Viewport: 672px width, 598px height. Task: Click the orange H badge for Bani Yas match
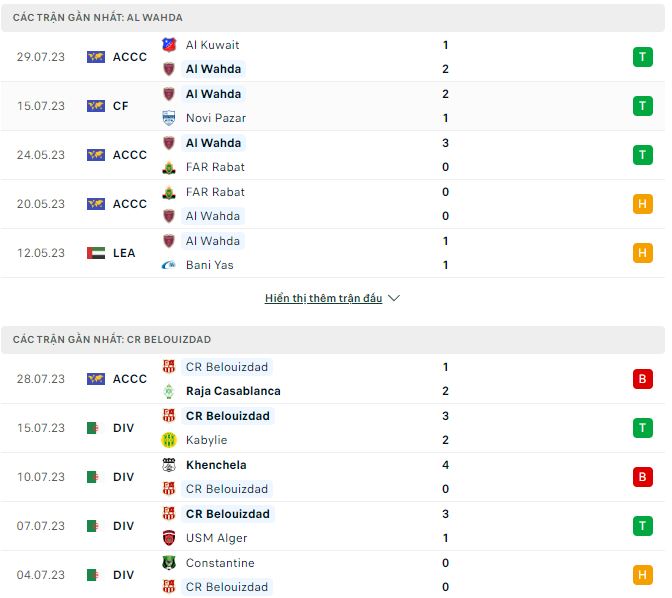pos(642,253)
